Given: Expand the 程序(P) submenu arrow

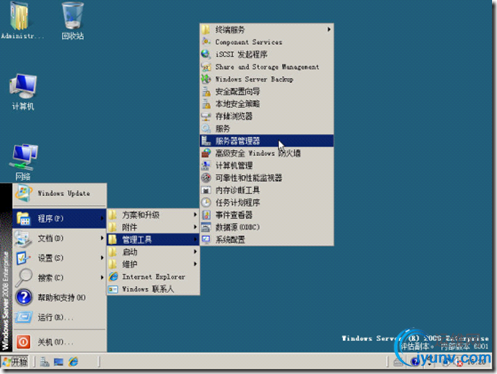Looking at the screenshot, I should click(x=102, y=218).
